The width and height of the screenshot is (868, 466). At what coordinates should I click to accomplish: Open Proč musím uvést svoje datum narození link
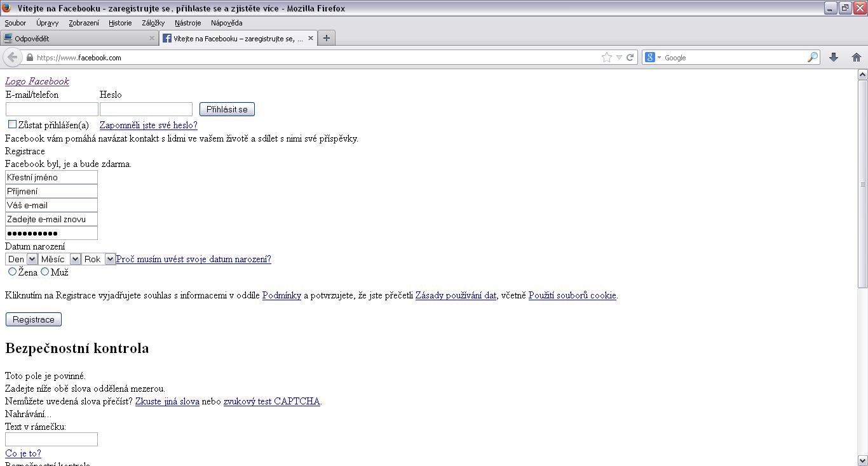194,259
